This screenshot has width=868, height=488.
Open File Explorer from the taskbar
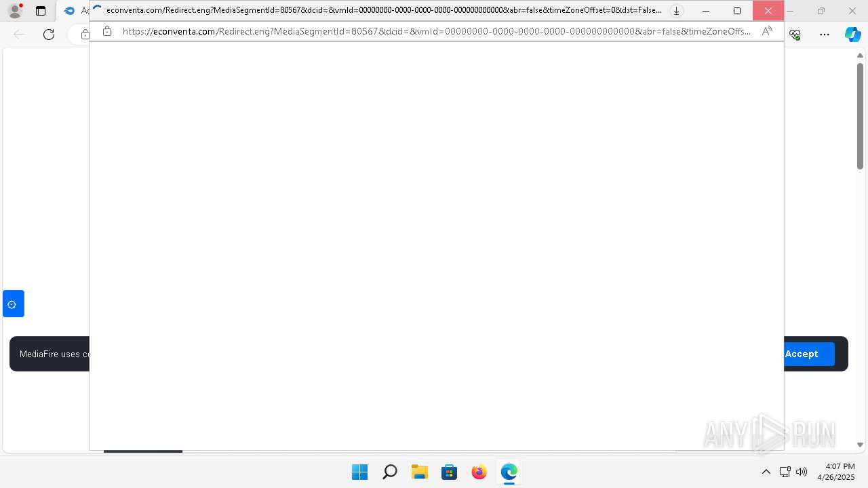[x=419, y=472]
